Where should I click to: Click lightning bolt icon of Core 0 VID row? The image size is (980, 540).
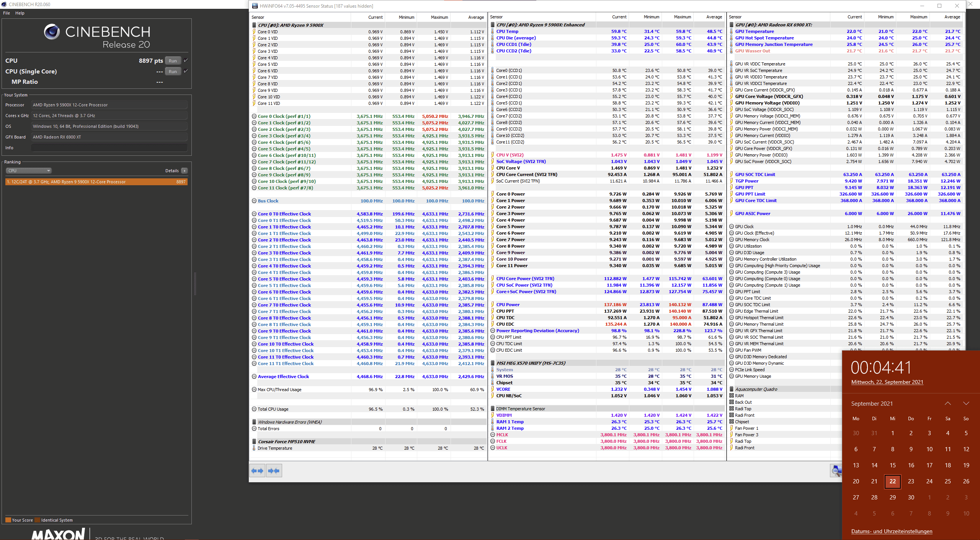coord(254,32)
